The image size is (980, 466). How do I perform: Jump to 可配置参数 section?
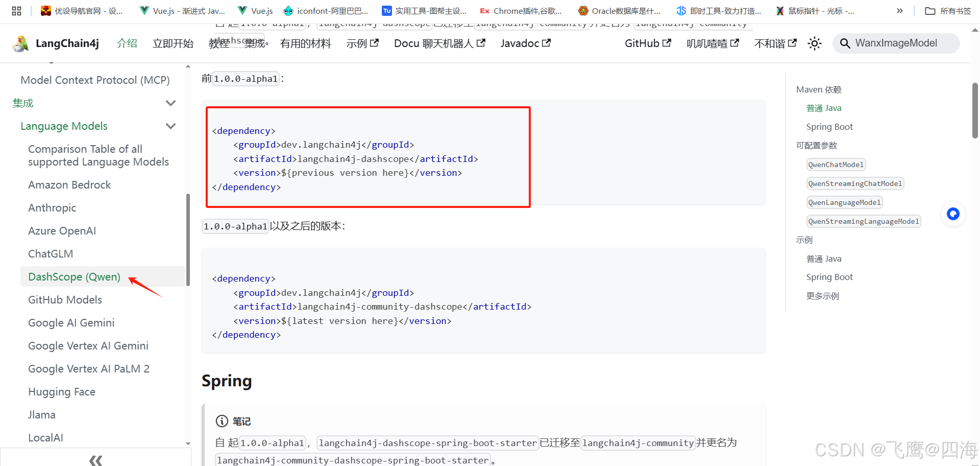coord(817,146)
